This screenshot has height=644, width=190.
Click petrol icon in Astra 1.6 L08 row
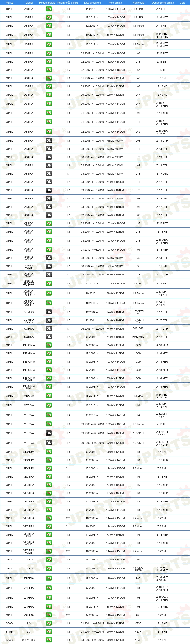click(x=49, y=53)
